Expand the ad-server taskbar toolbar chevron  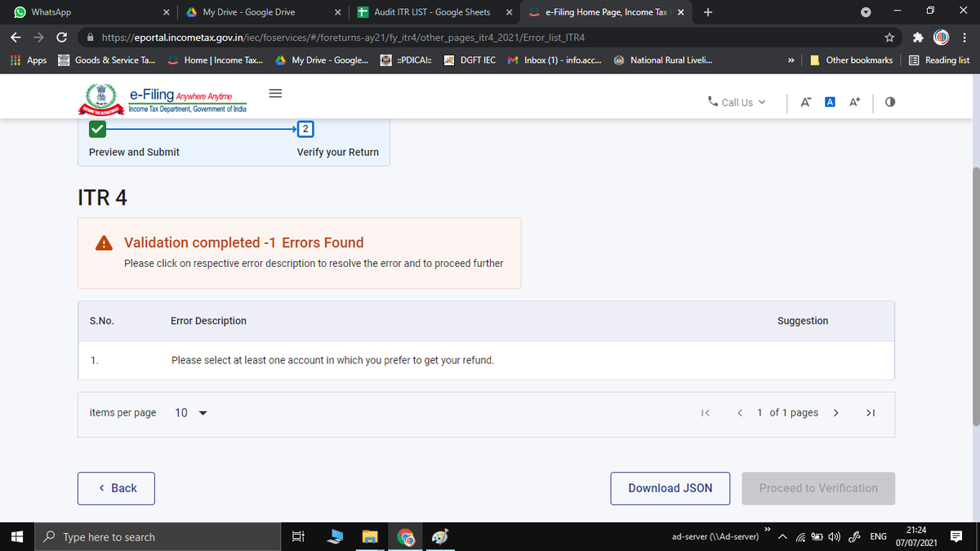tap(768, 529)
